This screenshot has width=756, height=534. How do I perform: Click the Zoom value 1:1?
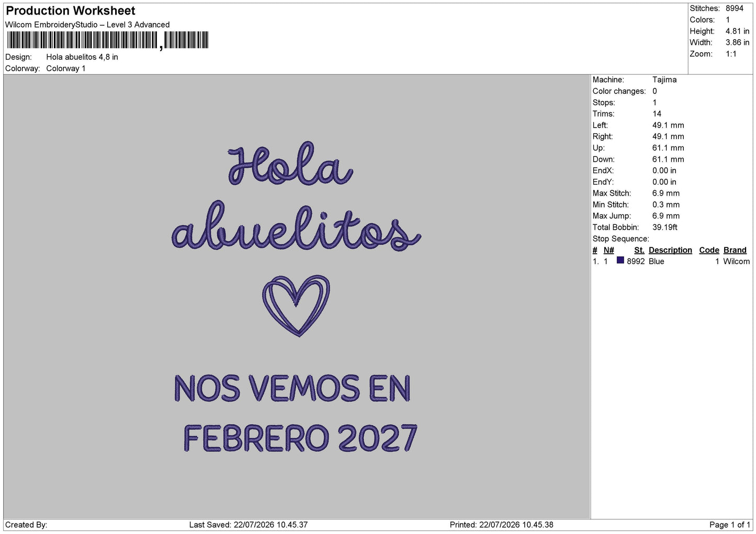click(731, 54)
